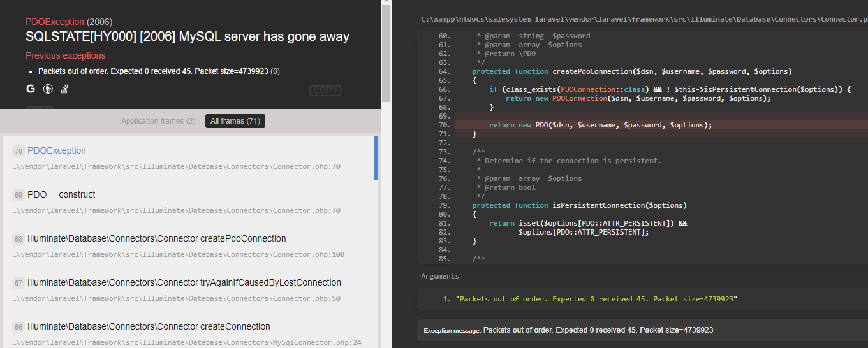Select frame 67 tryAgainIfCausedByLostConnection
This screenshot has width=868, height=348.
(184, 282)
